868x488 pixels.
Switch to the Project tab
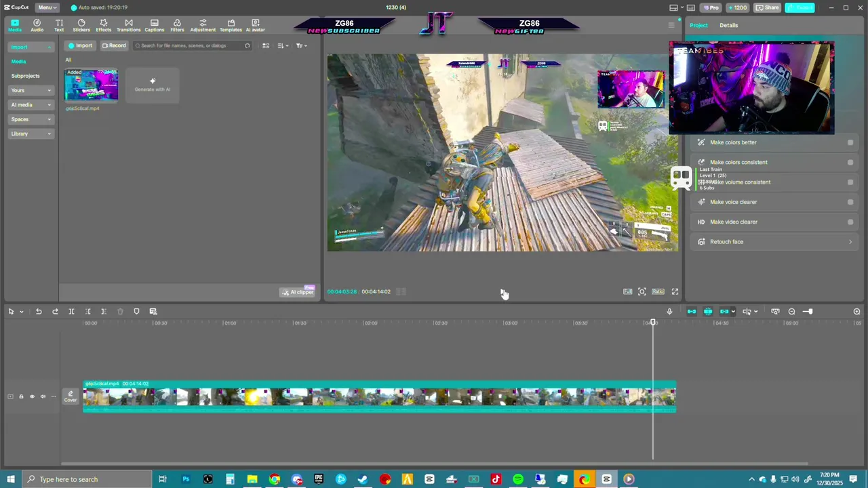tap(698, 25)
